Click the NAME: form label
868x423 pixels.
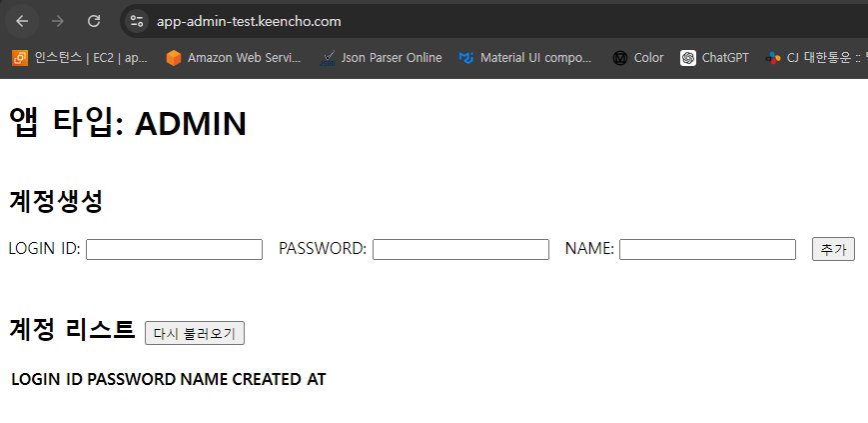pyautogui.click(x=589, y=249)
